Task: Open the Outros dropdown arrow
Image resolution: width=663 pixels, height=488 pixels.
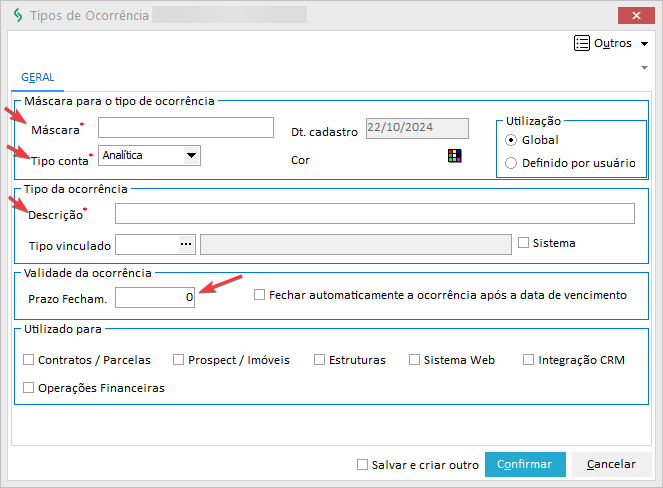Action: [644, 44]
